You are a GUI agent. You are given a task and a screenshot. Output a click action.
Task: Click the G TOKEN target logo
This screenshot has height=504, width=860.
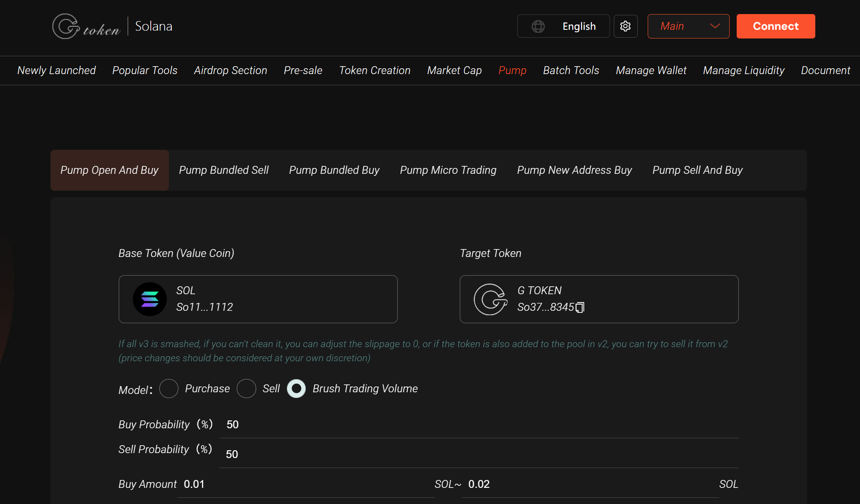coord(490,299)
